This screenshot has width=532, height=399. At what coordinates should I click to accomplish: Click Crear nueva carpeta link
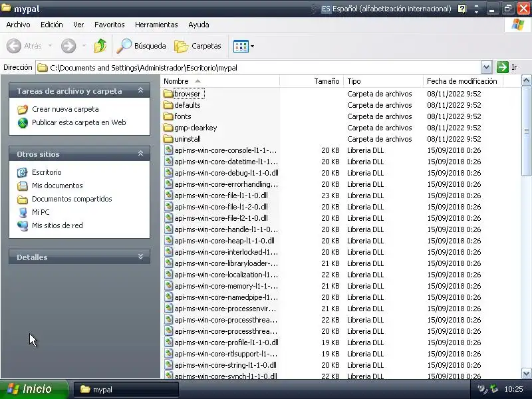click(65, 109)
